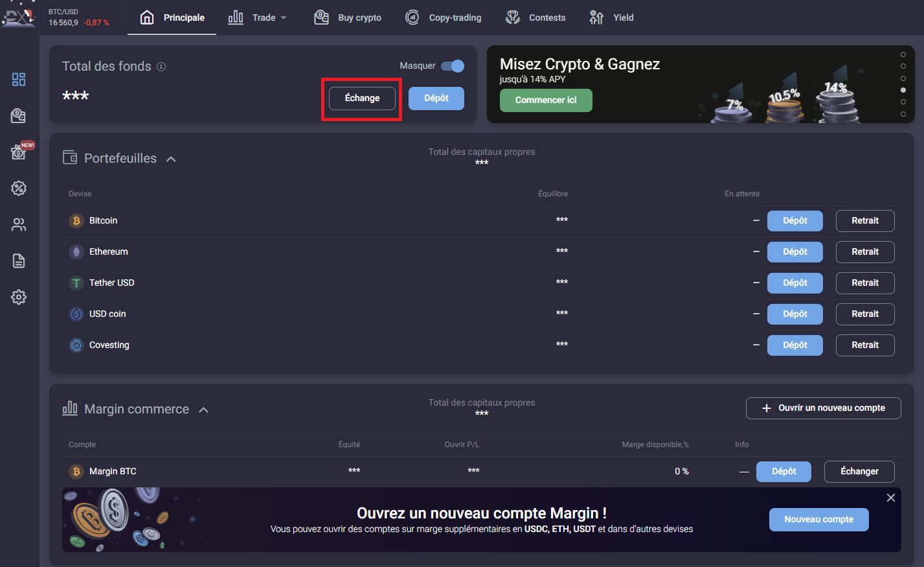Click the platform logo in top-left corner
The image size is (924, 567).
coord(18,16)
